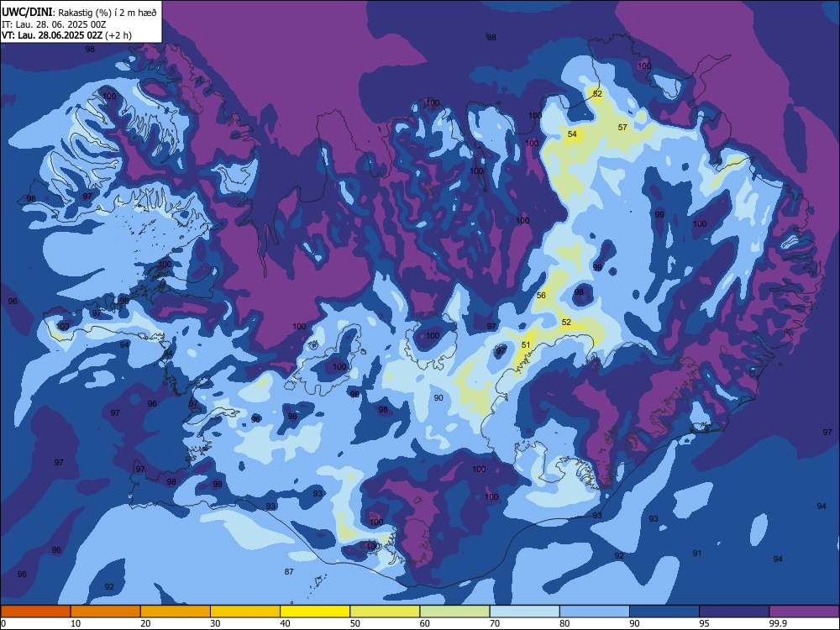Click the humidity value 57 on the map
The width and height of the screenshot is (840, 630).
click(622, 128)
